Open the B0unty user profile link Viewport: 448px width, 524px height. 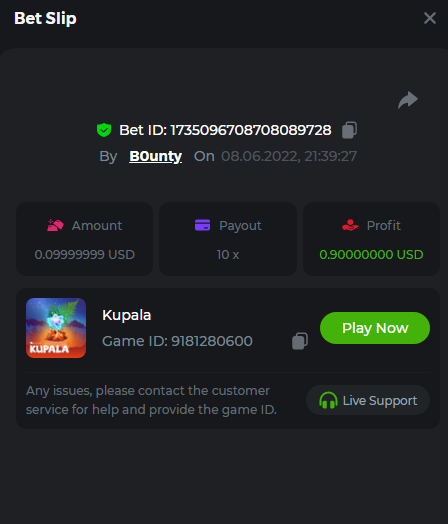[x=155, y=156]
